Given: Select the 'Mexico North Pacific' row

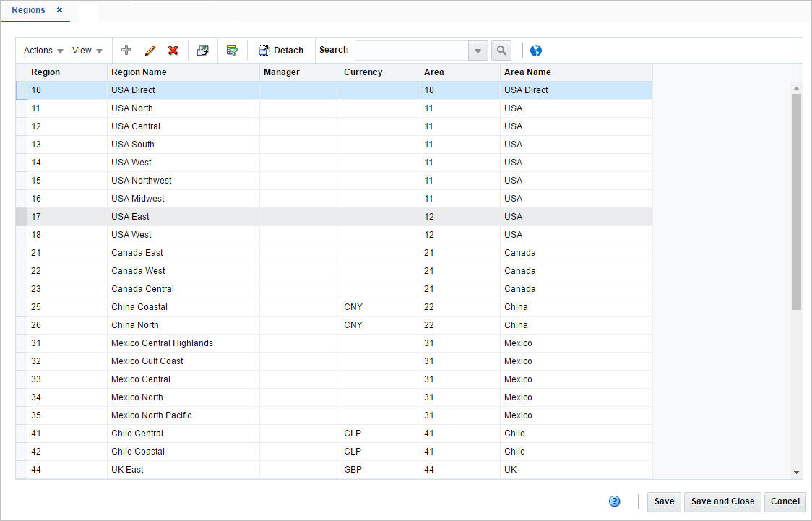Looking at the screenshot, I should (334, 415).
